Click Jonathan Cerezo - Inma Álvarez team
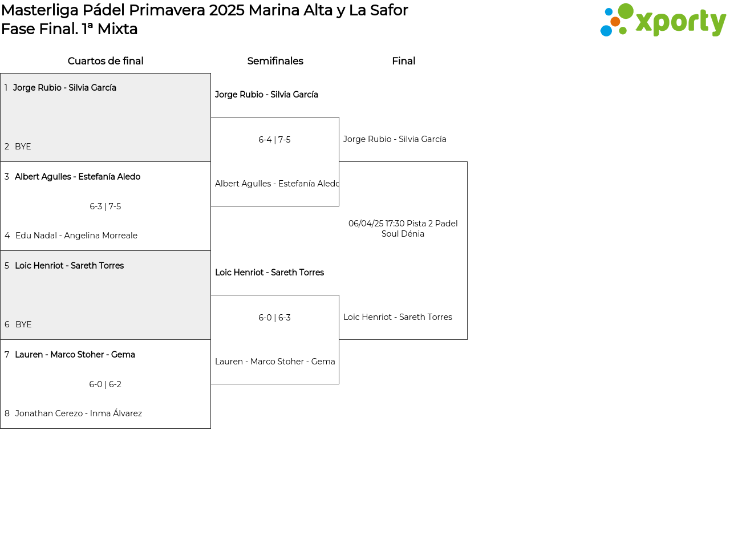 [x=79, y=413]
